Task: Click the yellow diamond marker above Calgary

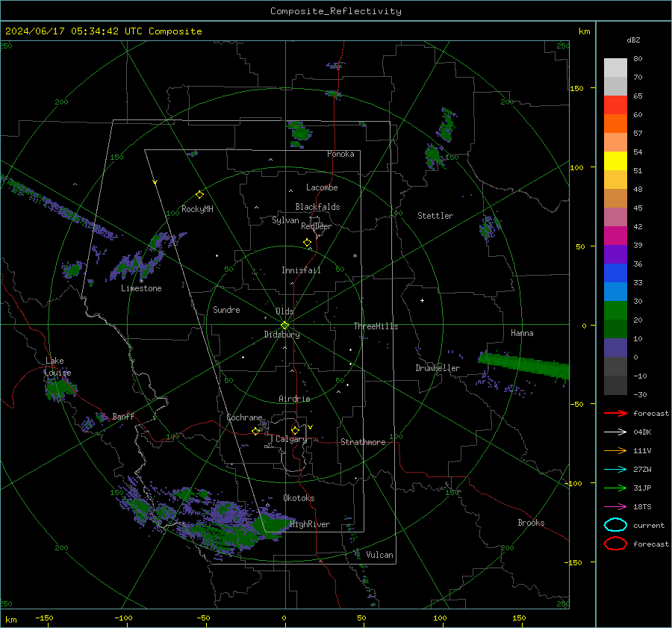Action: pyautogui.click(x=295, y=430)
